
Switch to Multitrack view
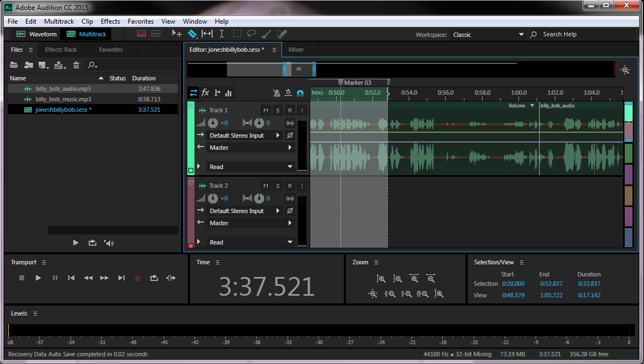(x=86, y=34)
